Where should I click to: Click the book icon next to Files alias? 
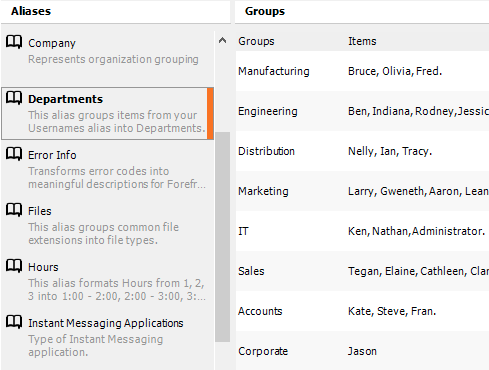tap(14, 210)
